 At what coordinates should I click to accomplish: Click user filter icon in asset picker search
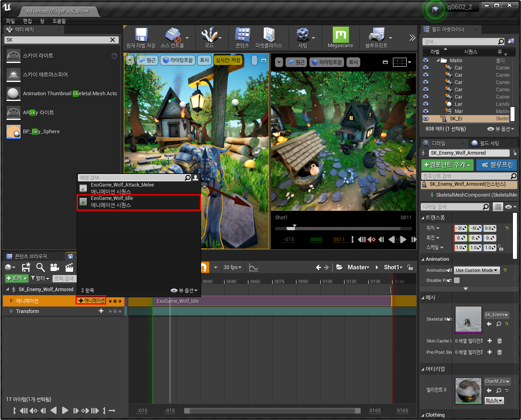(x=196, y=178)
